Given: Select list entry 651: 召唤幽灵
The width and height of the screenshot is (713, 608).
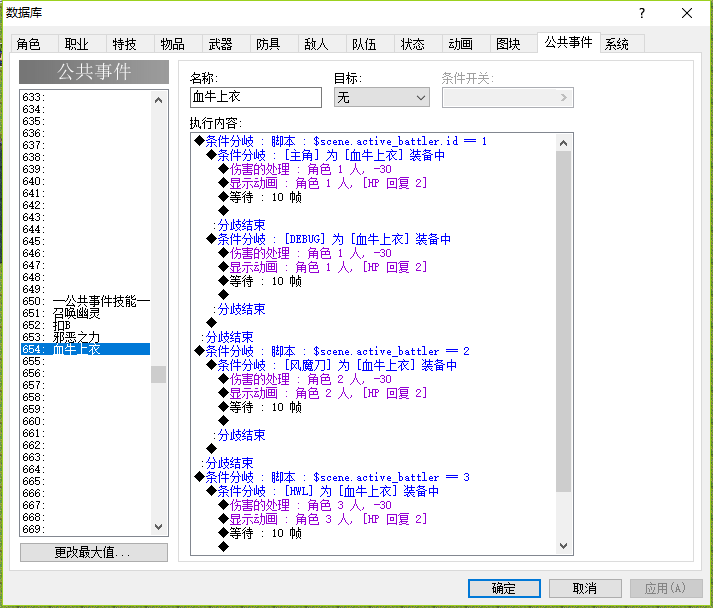Looking at the screenshot, I should [86, 313].
